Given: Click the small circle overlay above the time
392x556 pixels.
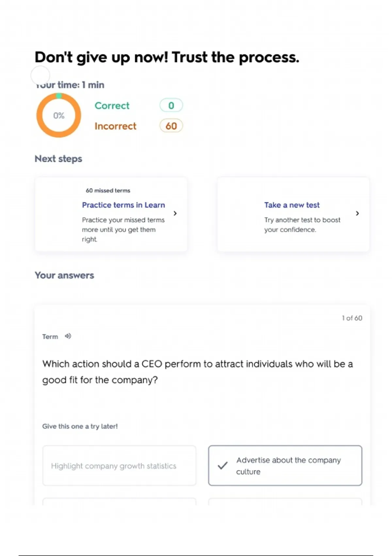Looking at the screenshot, I should click(40, 75).
